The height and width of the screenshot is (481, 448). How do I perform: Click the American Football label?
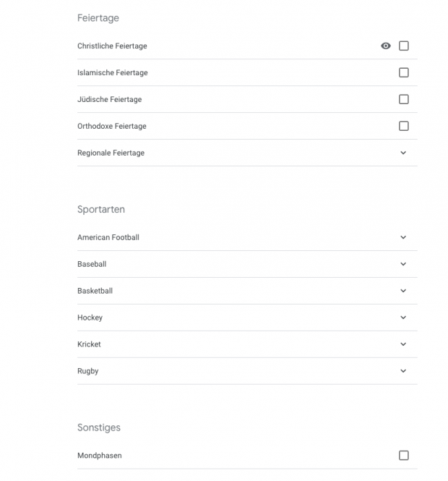pos(108,237)
